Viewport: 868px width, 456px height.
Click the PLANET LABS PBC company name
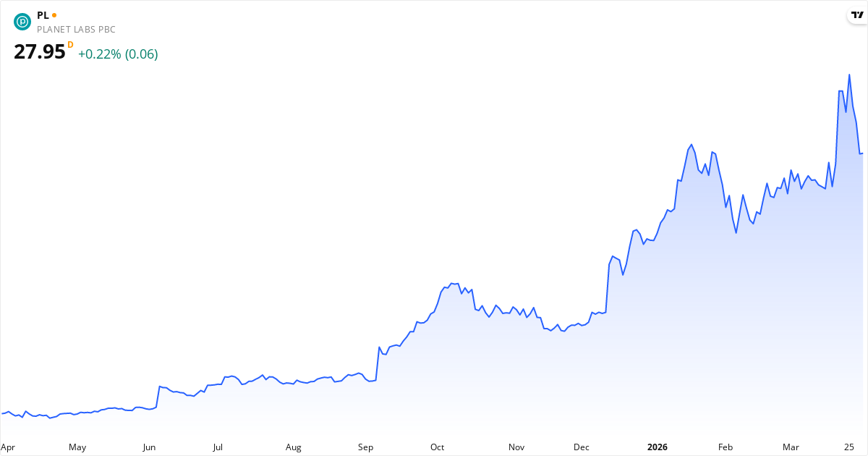[x=76, y=30]
